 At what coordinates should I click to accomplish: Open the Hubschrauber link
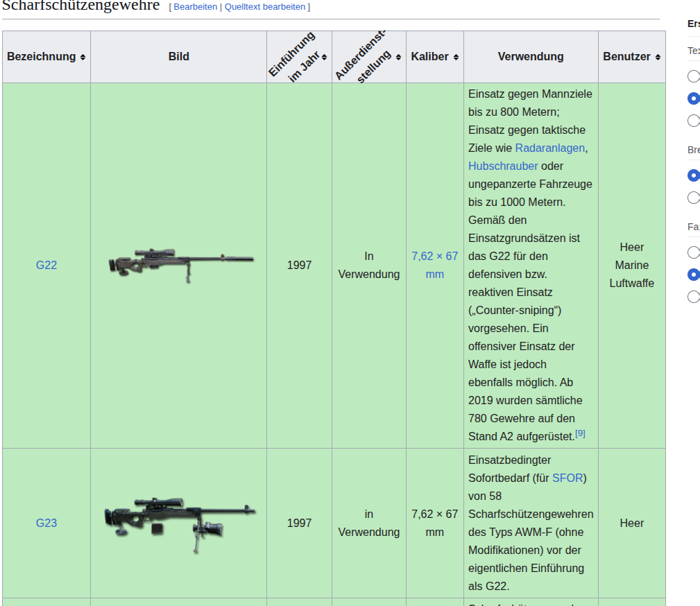point(503,166)
